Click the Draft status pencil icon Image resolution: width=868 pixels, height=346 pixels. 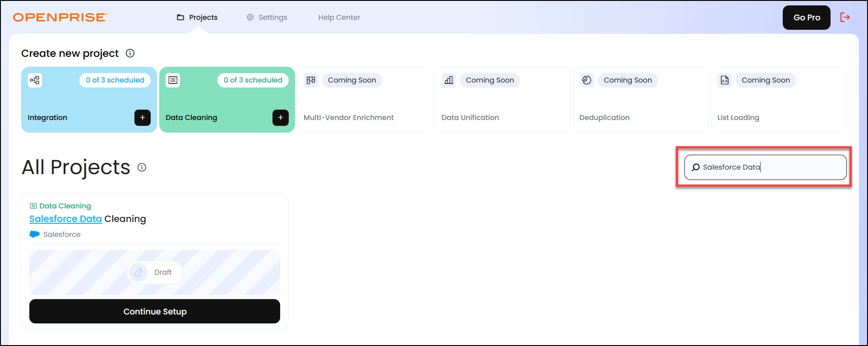pyautogui.click(x=139, y=272)
